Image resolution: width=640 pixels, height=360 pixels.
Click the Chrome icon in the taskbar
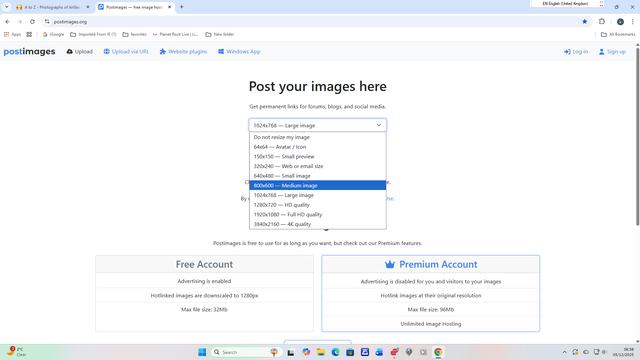[x=438, y=352]
